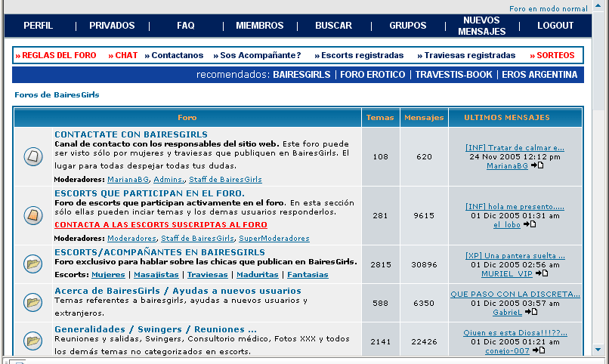Click the last-post arrow icon next to GabrieL
Screen dimensions: 609x364
tap(531, 312)
